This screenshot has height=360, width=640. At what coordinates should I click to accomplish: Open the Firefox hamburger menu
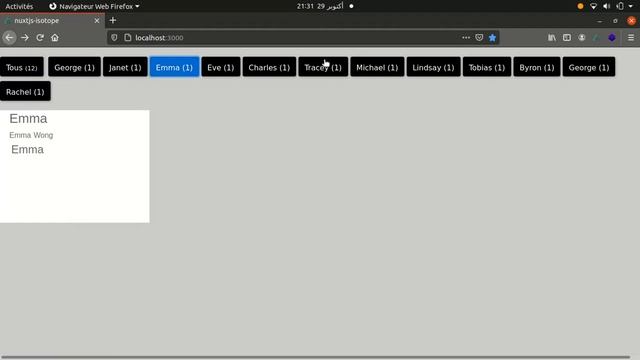(631, 38)
